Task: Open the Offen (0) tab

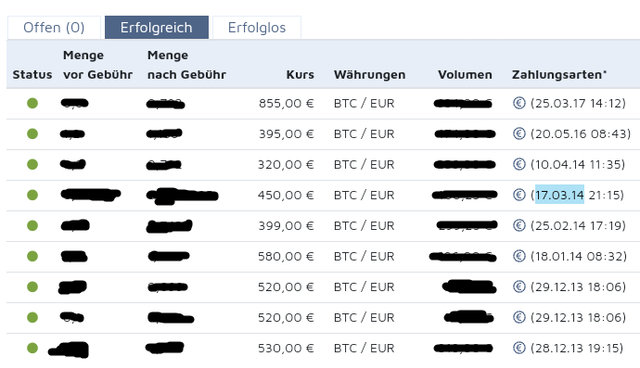Action: coord(54,28)
